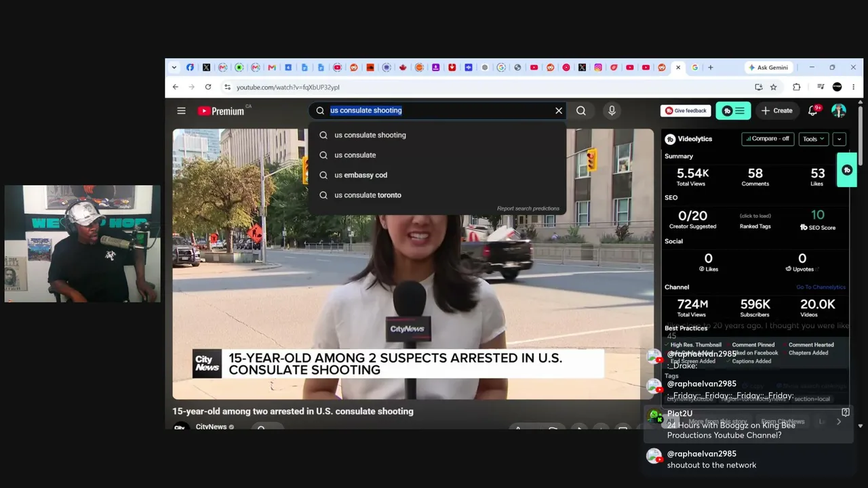Open the Upvotes social link

[x=802, y=269]
